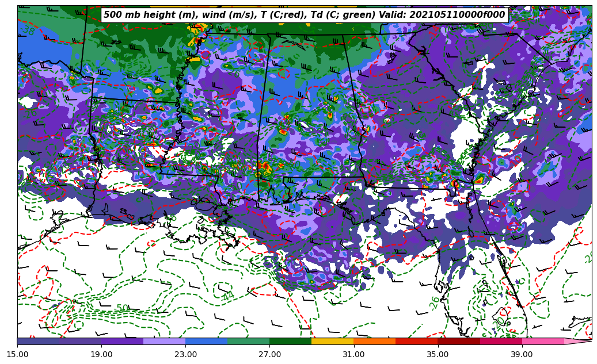Click the map title text box
The height and width of the screenshot is (364, 597).
[x=304, y=15]
